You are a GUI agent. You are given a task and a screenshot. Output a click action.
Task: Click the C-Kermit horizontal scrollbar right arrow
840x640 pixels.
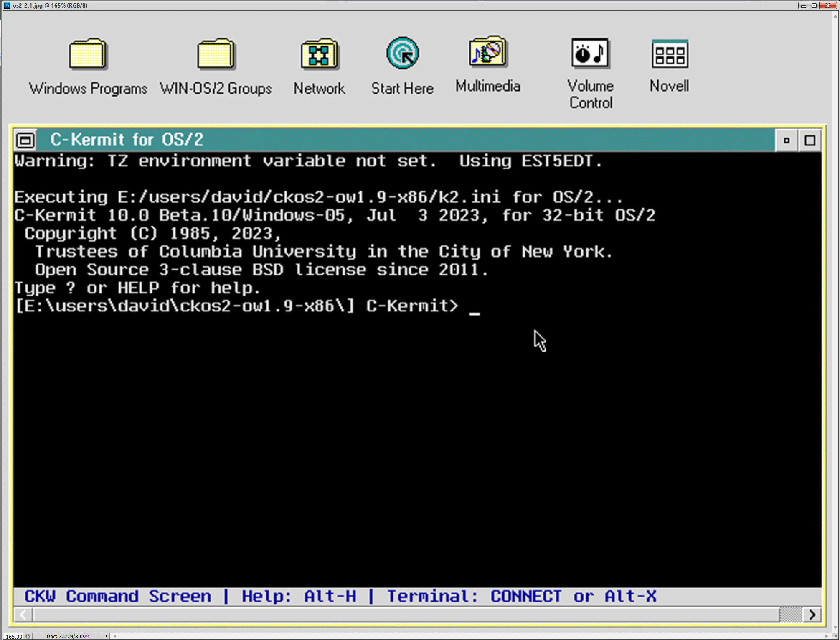812,615
